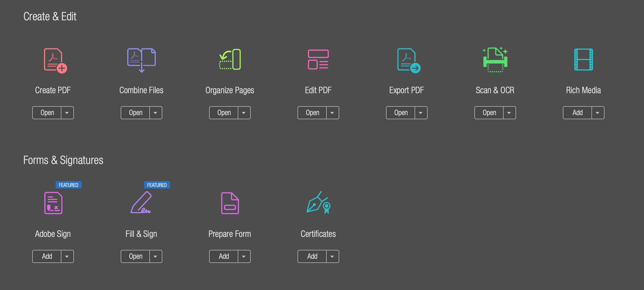Open the Fill & Sign options dropdown arrow
644x290 pixels.
coord(155,256)
